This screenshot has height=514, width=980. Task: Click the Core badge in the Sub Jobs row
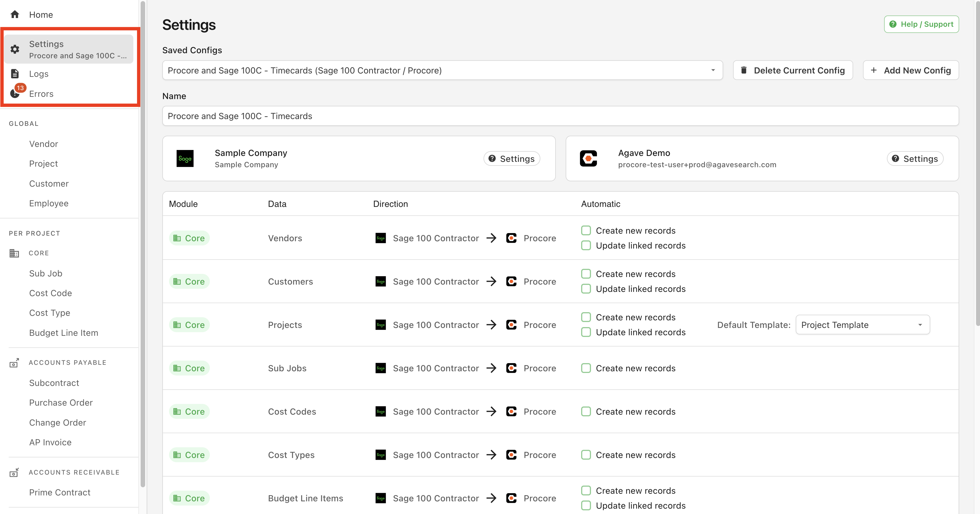point(189,368)
